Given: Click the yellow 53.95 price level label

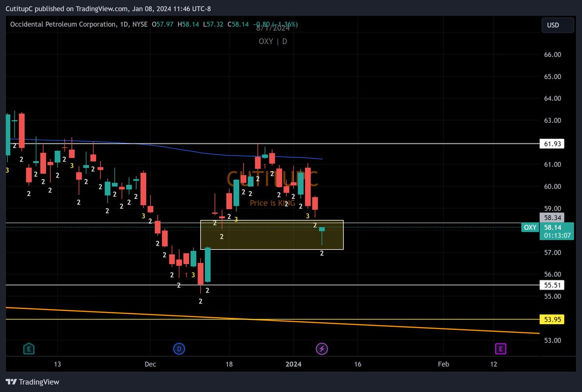Looking at the screenshot, I should point(552,319).
